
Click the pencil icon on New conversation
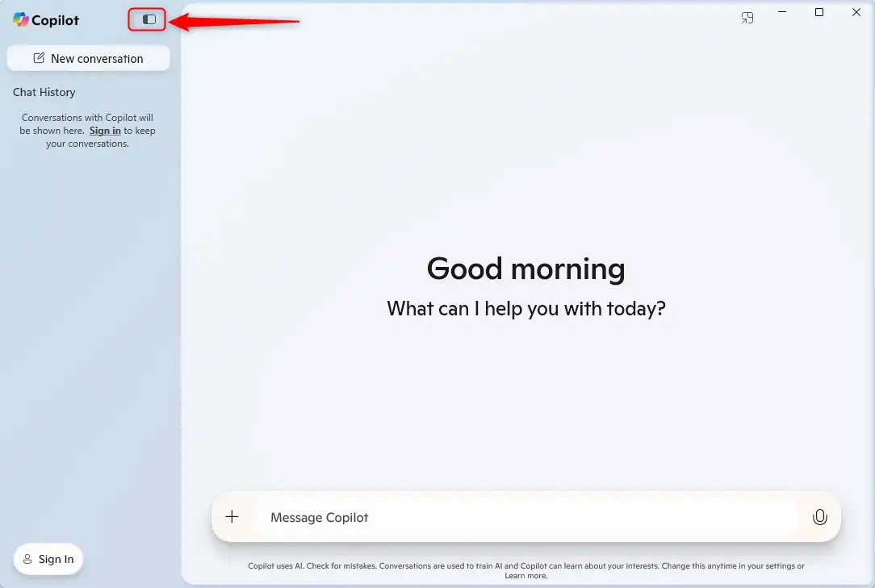point(39,58)
